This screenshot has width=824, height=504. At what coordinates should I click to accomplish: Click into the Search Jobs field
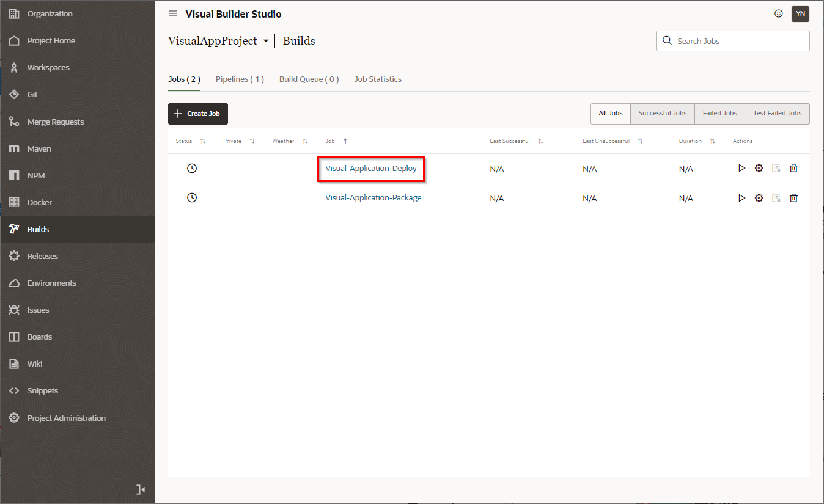pyautogui.click(x=740, y=42)
